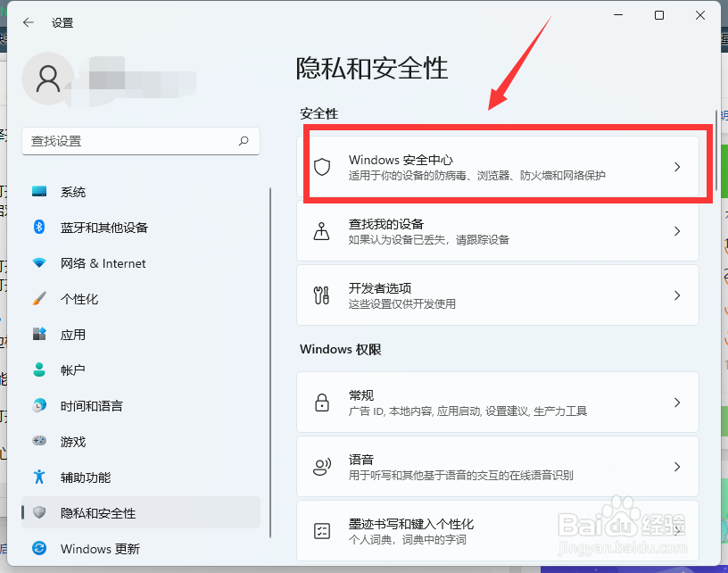Open the 常规 title text
This screenshot has width=728, height=573.
click(361, 395)
